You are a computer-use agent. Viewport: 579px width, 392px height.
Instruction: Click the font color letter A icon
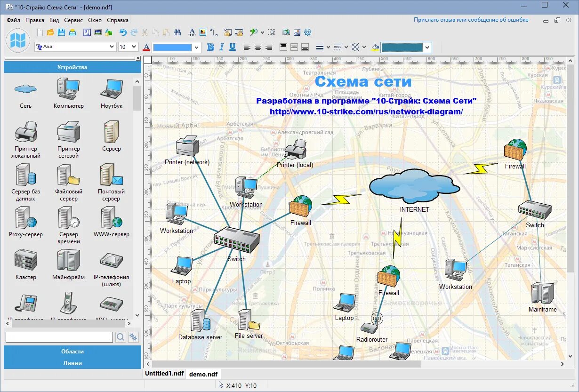pyautogui.click(x=146, y=47)
